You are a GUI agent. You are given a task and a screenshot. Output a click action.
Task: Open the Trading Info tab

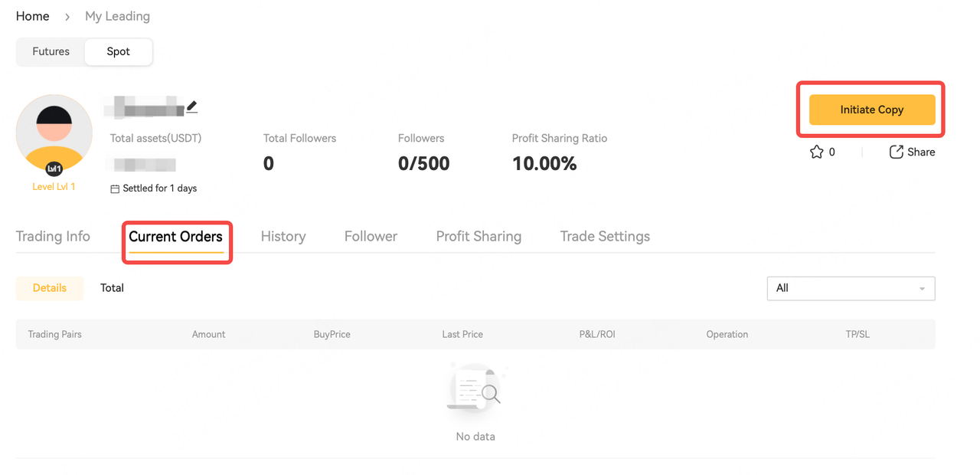53,236
